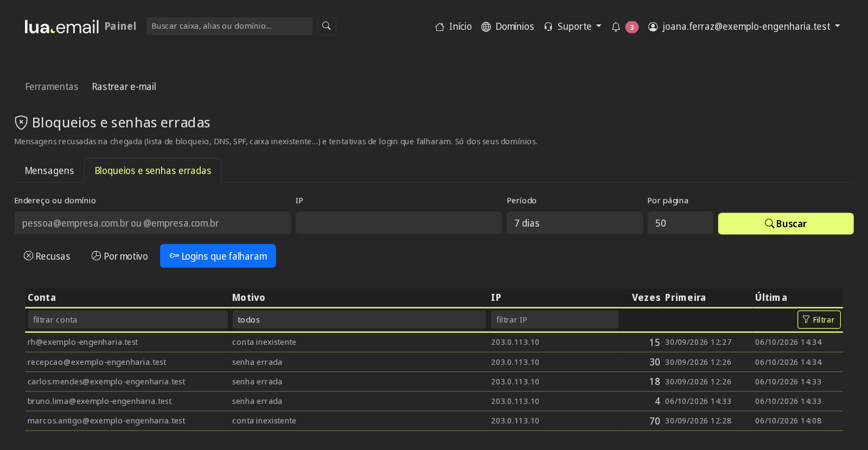The image size is (868, 450).
Task: Show the Recusas view
Action: (47, 256)
